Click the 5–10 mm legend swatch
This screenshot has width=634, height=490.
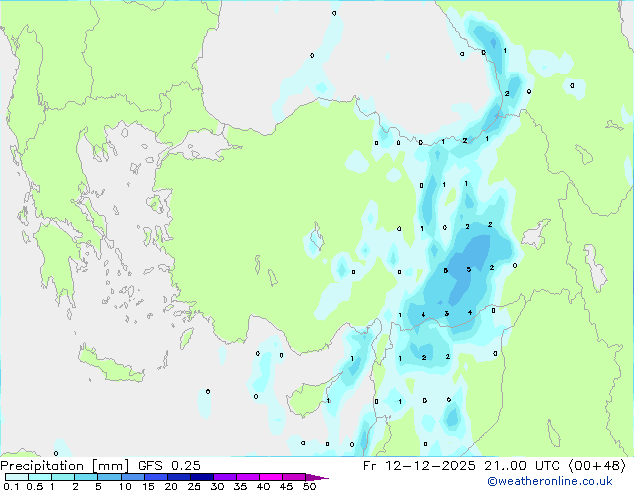coord(109,477)
